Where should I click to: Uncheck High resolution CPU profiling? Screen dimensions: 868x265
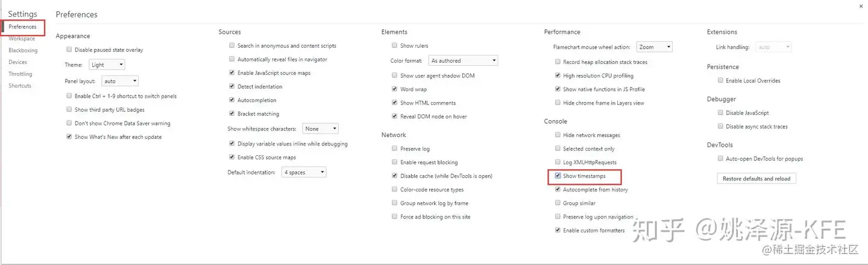coord(558,75)
